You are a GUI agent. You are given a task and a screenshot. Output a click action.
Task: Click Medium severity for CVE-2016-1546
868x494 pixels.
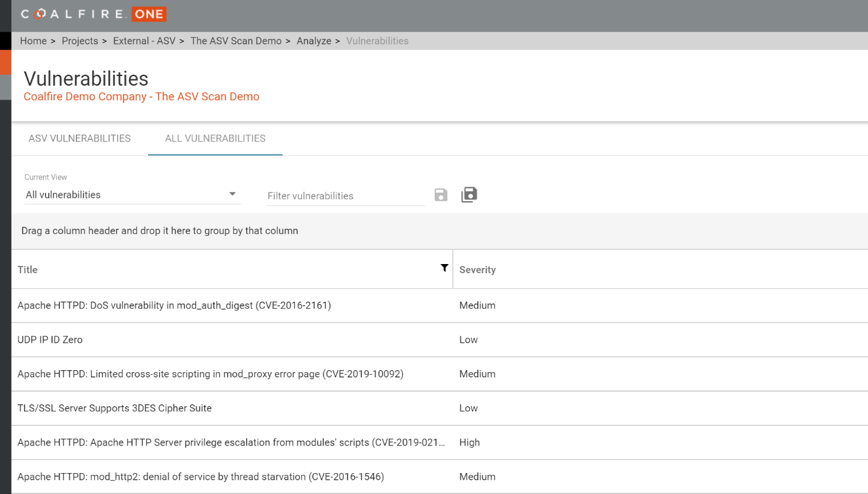(x=478, y=476)
